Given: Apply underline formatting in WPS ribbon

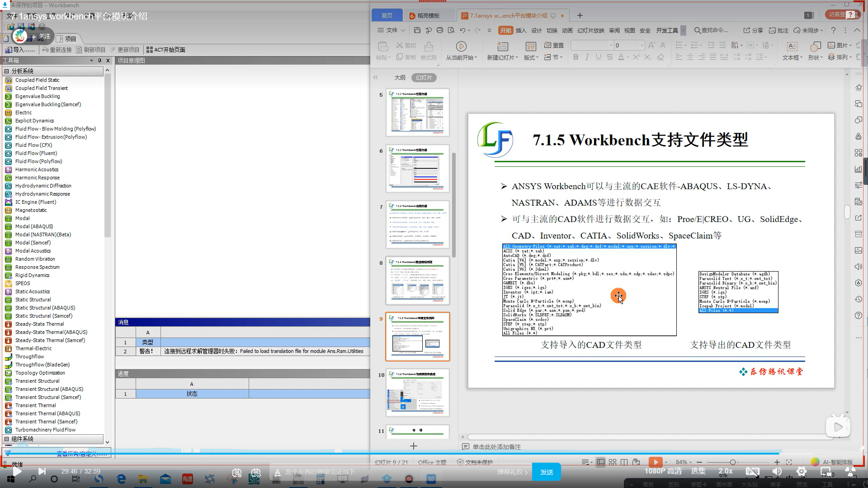Looking at the screenshot, I should (598, 57).
